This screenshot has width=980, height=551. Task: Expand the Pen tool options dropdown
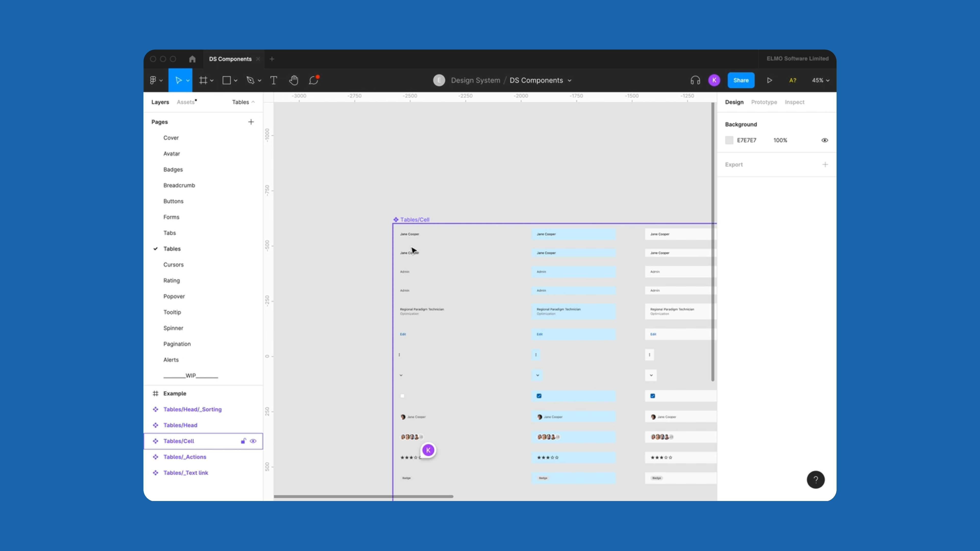coord(260,81)
